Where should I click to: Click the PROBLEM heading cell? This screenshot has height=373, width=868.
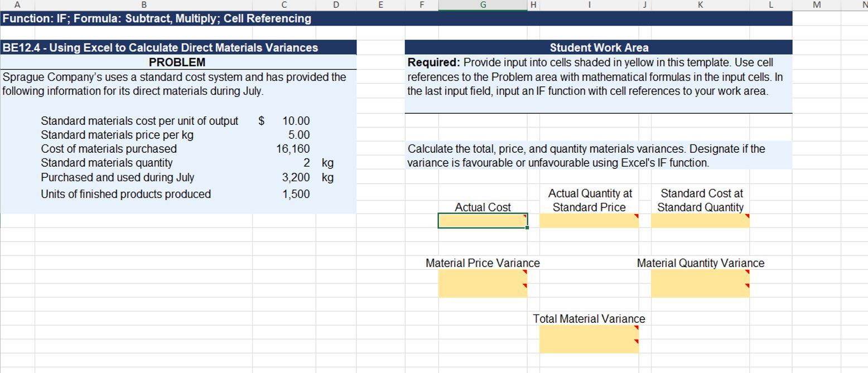tap(179, 62)
